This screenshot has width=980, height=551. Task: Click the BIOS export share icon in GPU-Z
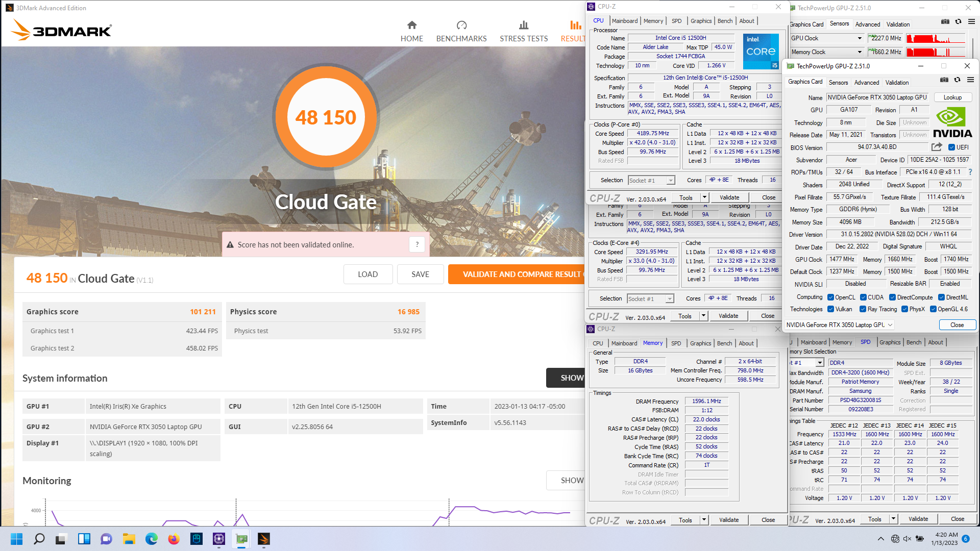tap(937, 147)
